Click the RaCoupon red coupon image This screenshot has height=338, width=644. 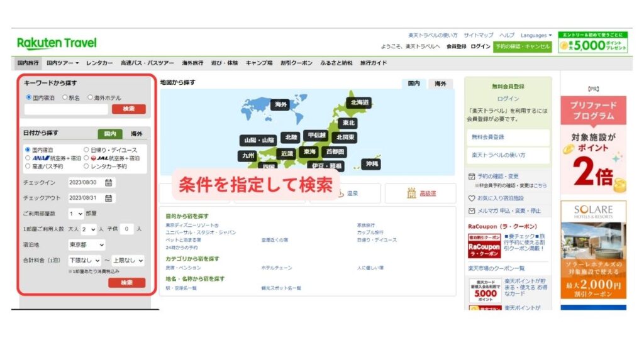pos(484,246)
